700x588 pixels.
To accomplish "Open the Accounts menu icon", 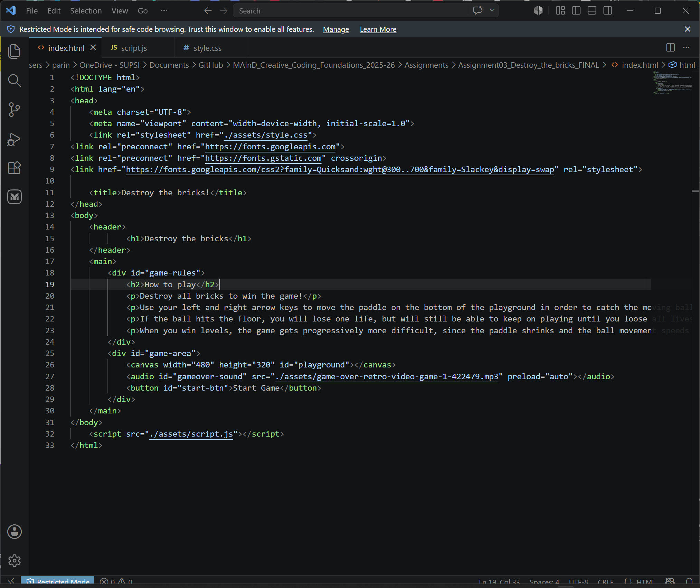I will pyautogui.click(x=14, y=532).
